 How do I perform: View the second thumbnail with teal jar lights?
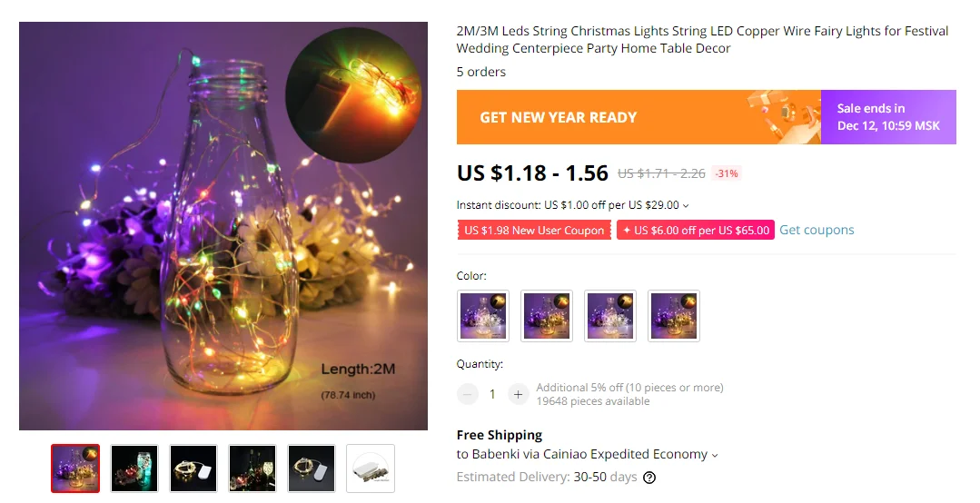(x=134, y=468)
